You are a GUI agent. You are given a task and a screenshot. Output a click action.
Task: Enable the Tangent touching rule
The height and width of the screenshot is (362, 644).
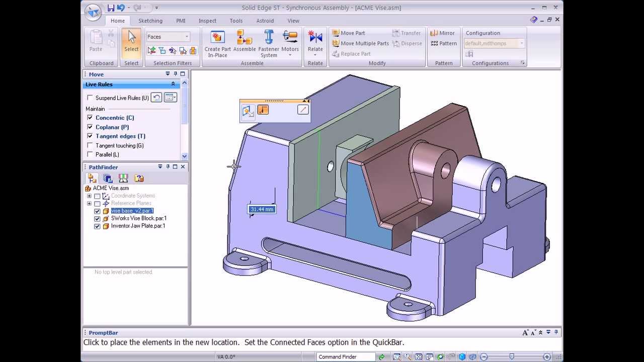tap(91, 146)
